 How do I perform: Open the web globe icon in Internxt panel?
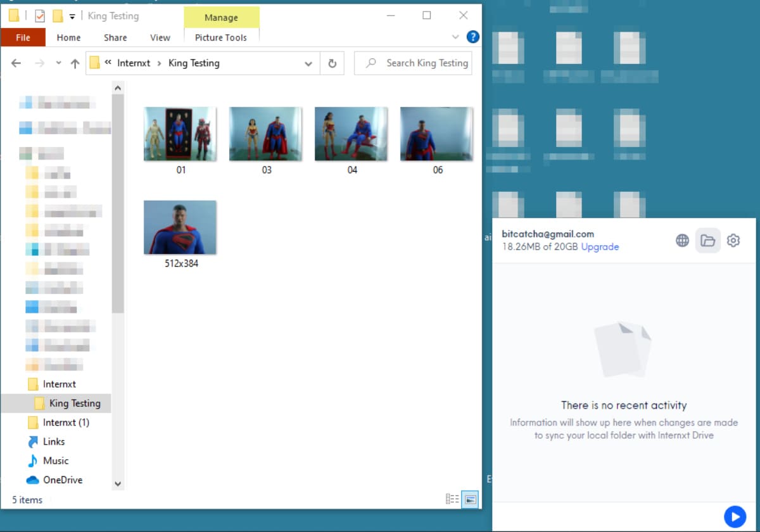click(682, 241)
